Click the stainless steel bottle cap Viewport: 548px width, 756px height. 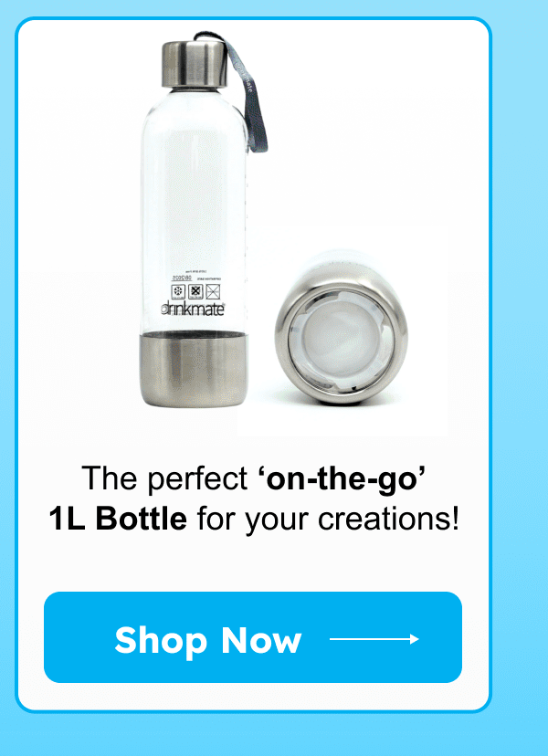[195, 65]
